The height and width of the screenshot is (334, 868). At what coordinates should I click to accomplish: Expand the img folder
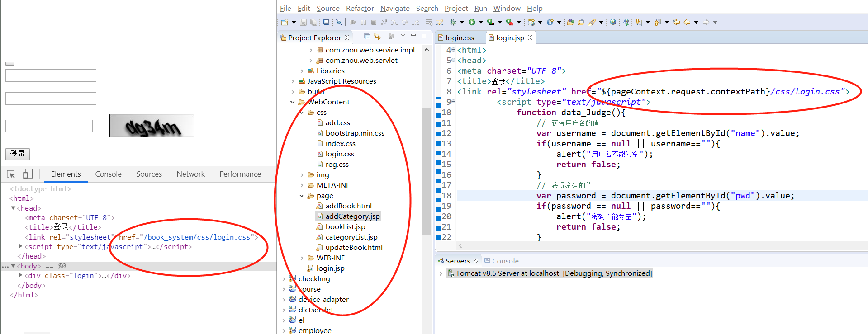pyautogui.click(x=302, y=175)
